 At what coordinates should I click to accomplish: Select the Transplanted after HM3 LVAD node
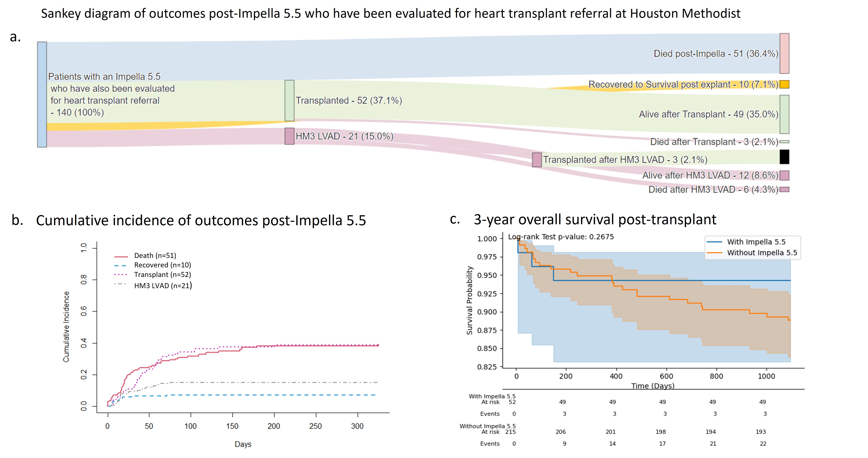(537, 160)
